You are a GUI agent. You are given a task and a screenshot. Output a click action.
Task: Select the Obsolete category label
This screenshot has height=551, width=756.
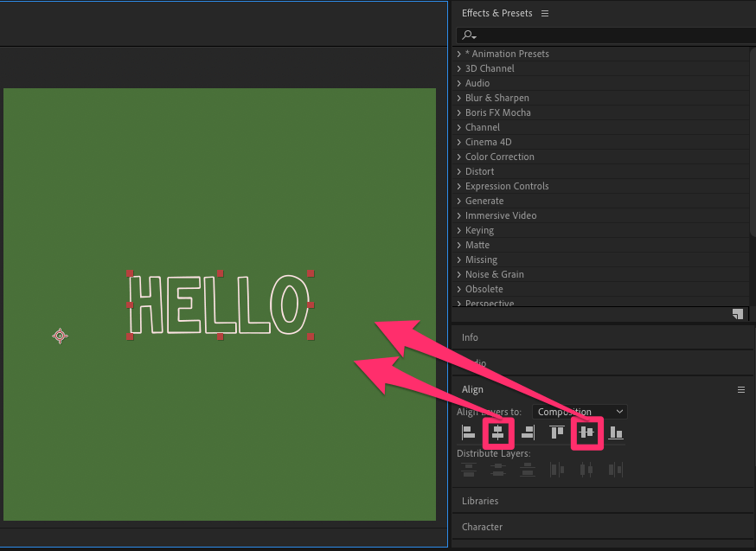[x=484, y=289]
